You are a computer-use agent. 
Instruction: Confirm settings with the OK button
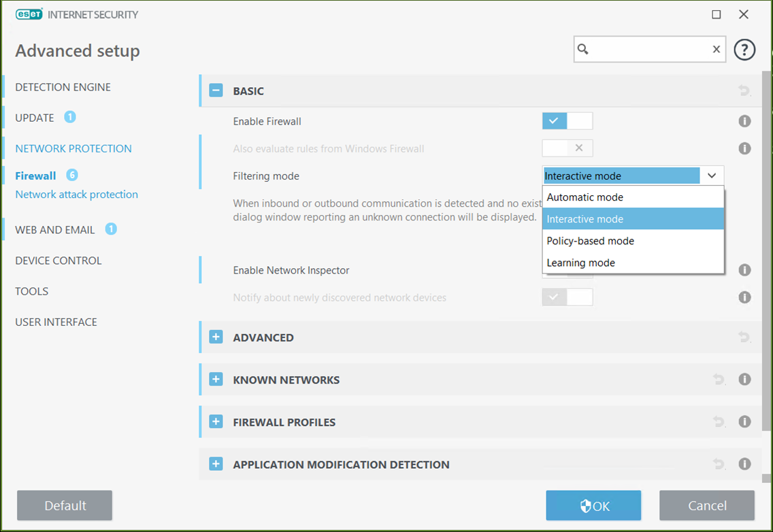(593, 505)
